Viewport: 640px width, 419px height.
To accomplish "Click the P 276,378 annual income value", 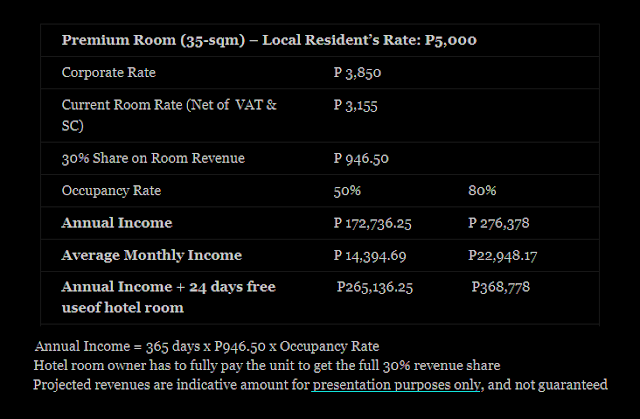I will pyautogui.click(x=498, y=223).
